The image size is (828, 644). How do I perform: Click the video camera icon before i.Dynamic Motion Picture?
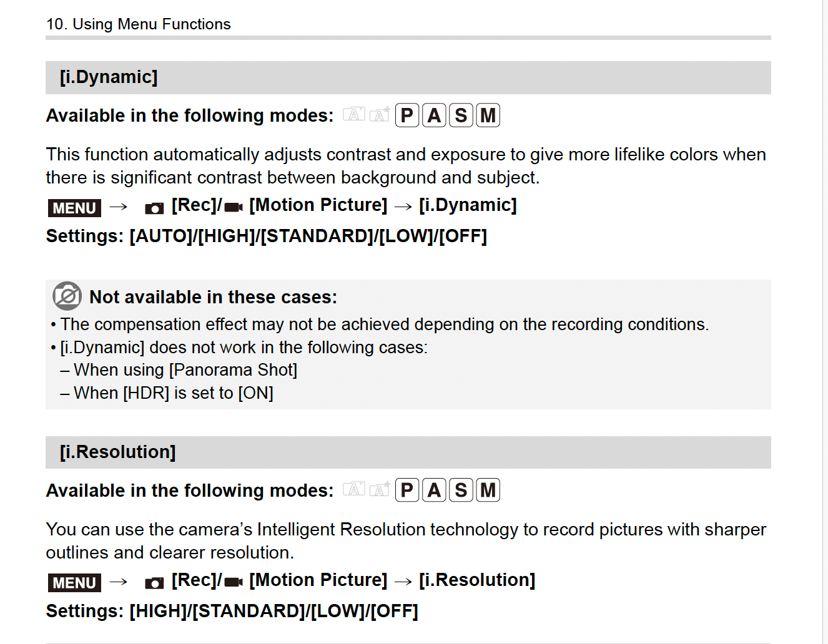234,207
